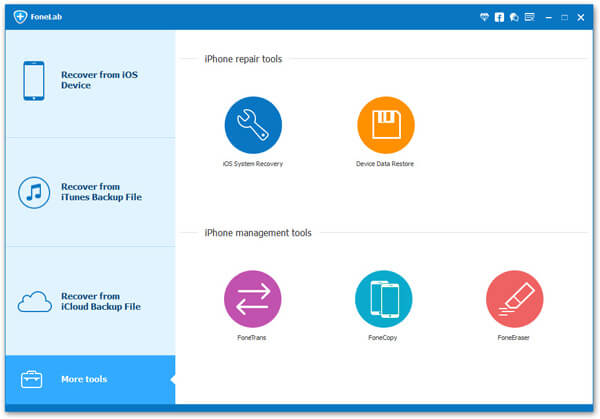Screen dimensions: 600x419
Task: Click the Device Data Restore label
Action: click(x=385, y=163)
